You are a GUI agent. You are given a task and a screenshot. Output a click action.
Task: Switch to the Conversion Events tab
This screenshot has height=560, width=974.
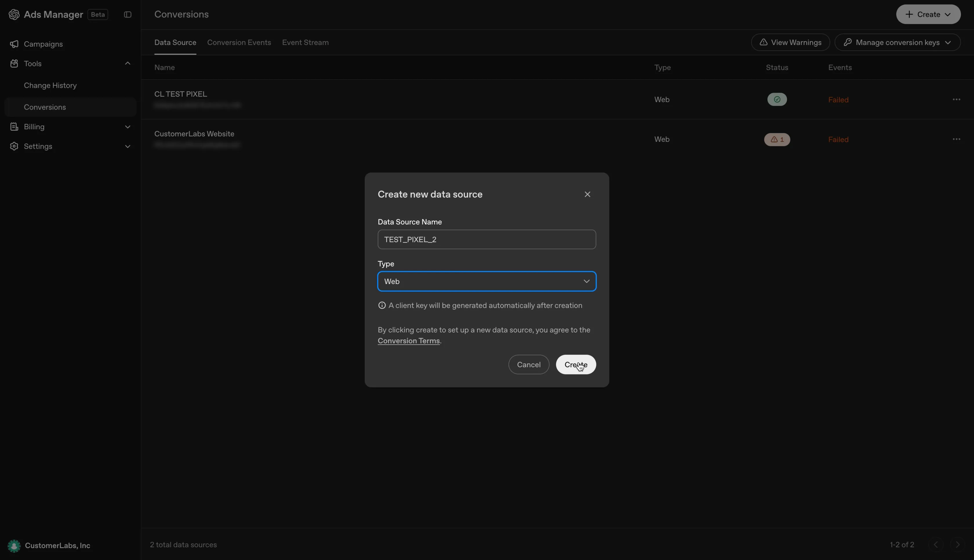pos(239,42)
